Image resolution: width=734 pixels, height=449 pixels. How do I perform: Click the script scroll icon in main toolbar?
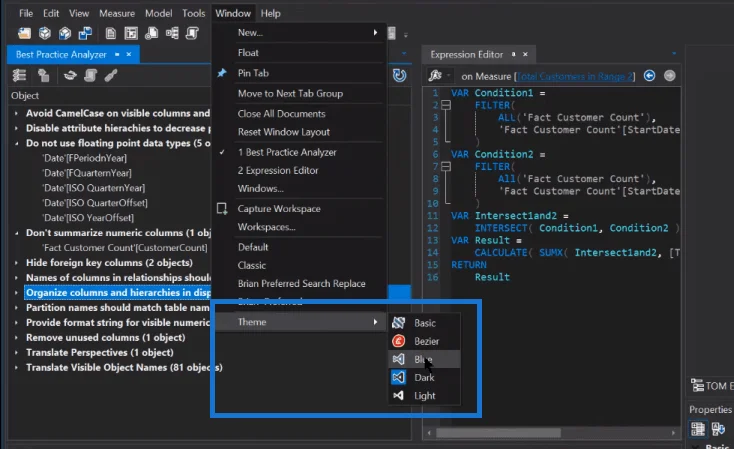192,33
